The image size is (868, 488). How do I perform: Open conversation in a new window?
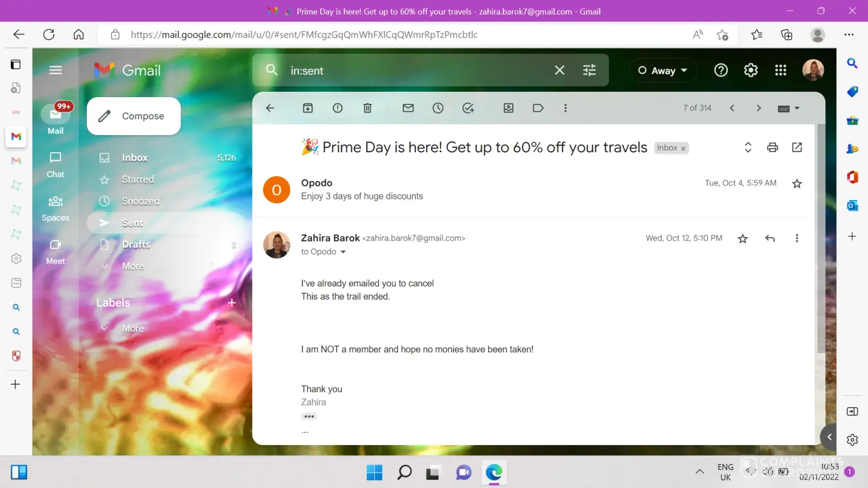point(797,147)
